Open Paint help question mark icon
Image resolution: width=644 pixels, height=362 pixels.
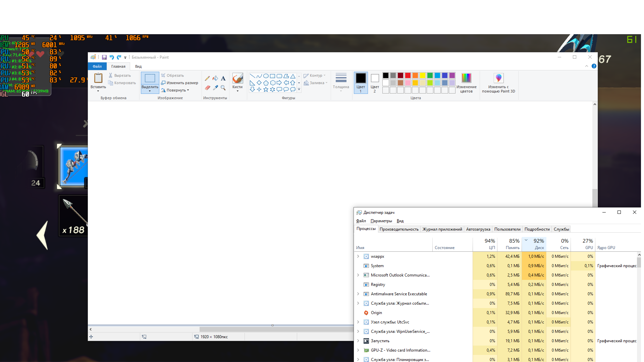click(x=594, y=66)
